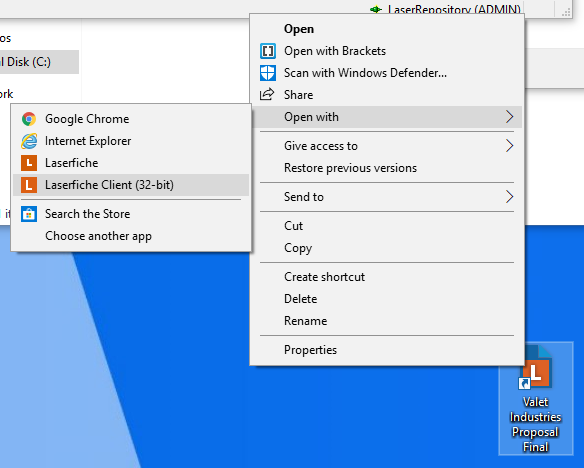Click LaserRepository (ADMIN) status text
Image resolution: width=584 pixels, height=468 pixels.
point(454,9)
